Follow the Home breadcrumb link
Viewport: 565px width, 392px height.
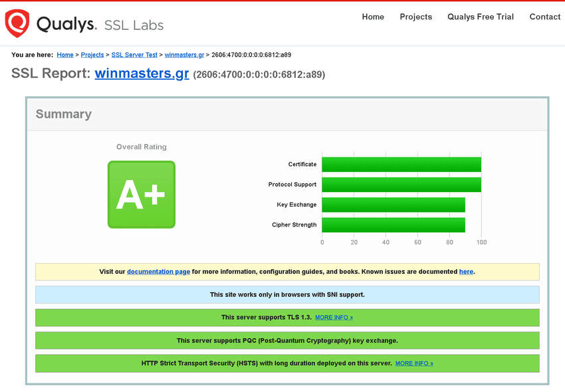click(x=65, y=54)
